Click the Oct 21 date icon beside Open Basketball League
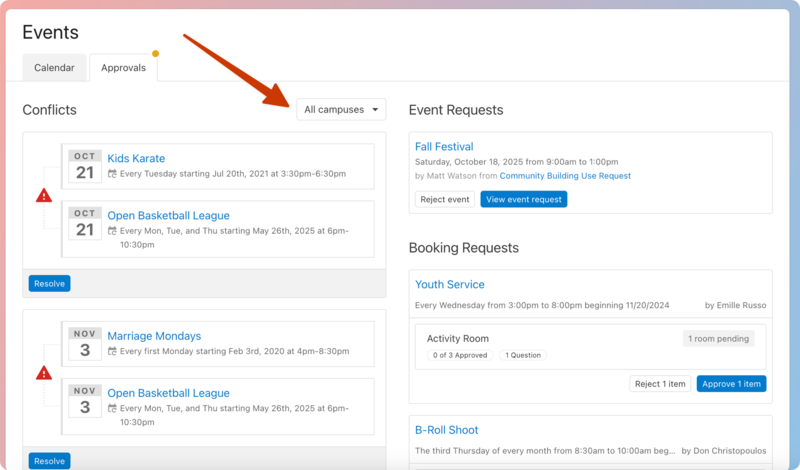 click(x=85, y=223)
